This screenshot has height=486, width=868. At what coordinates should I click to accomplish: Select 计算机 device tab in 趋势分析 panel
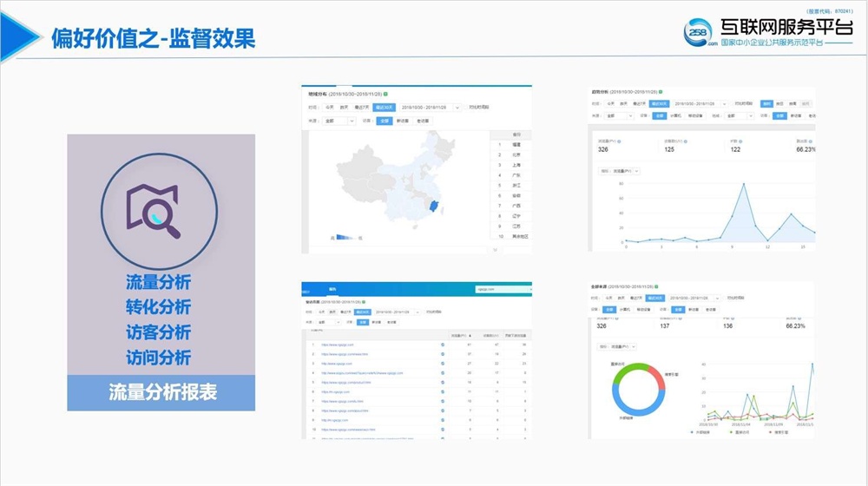point(676,115)
